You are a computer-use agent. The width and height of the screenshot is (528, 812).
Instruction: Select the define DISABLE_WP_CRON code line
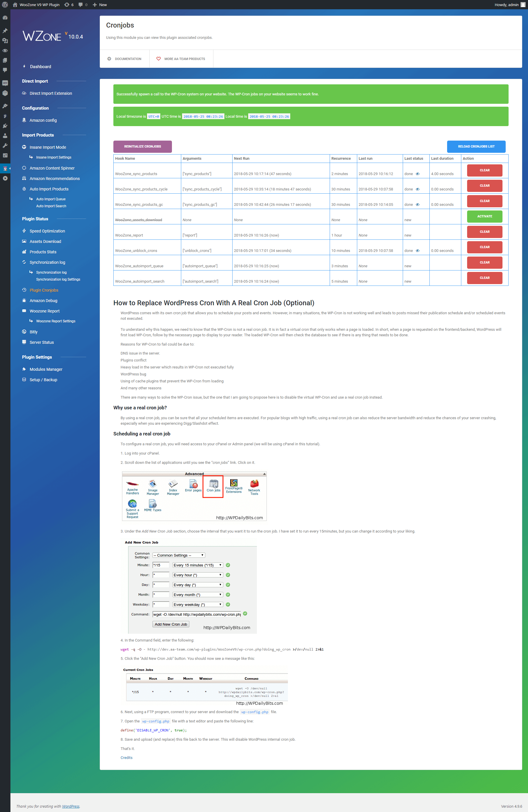[154, 730]
